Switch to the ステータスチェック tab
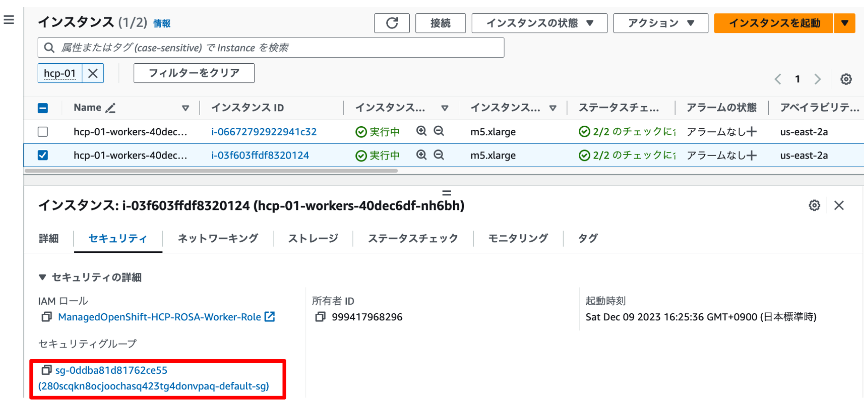868x408 pixels. click(413, 239)
